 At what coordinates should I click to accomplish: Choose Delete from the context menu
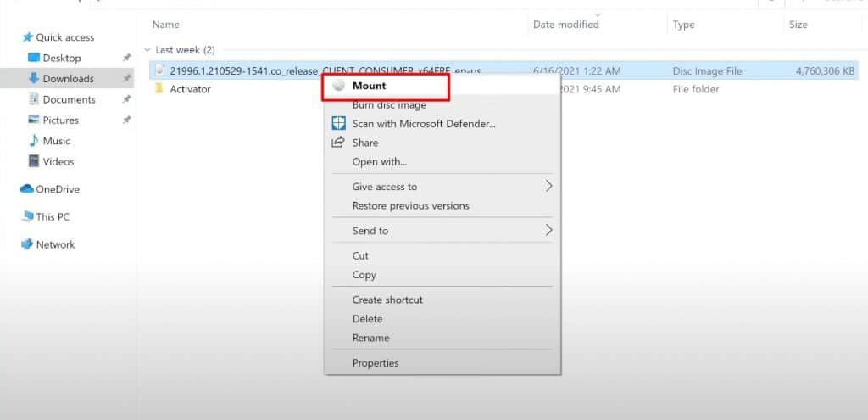368,318
